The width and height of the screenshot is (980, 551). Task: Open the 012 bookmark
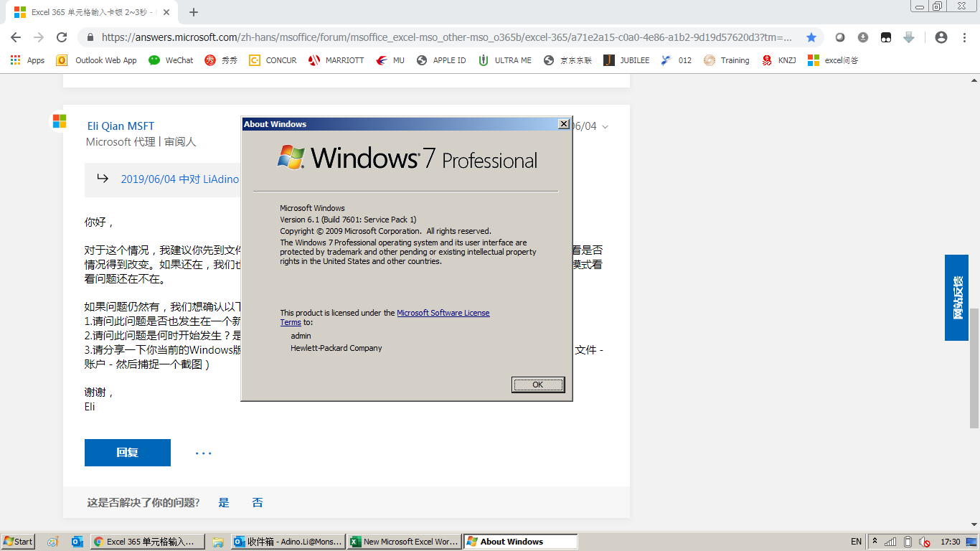click(x=677, y=60)
